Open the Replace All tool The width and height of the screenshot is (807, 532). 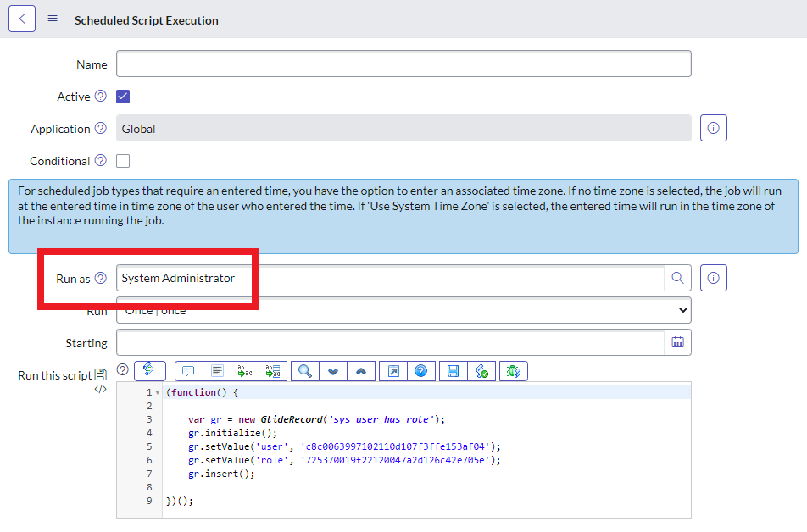[273, 372]
